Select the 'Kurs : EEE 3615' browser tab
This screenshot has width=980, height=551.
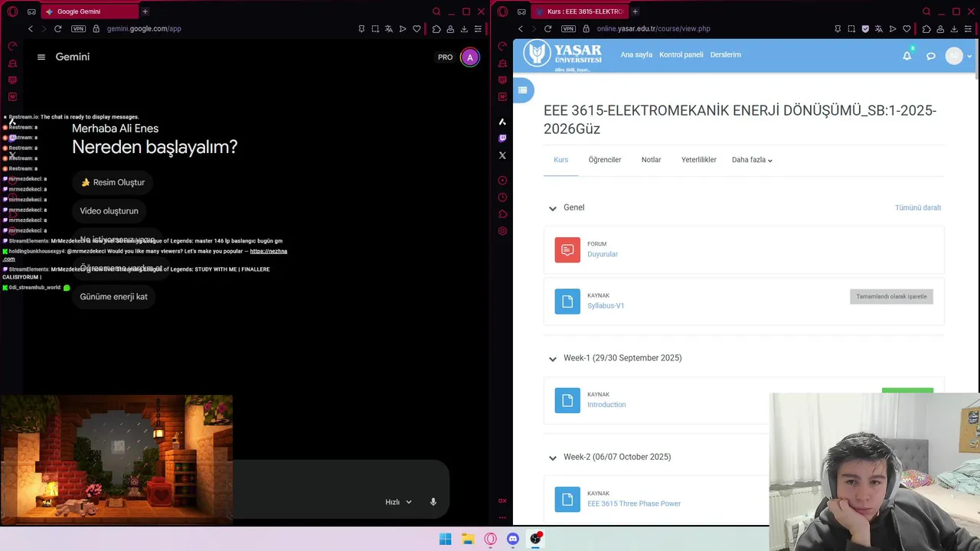579,11
